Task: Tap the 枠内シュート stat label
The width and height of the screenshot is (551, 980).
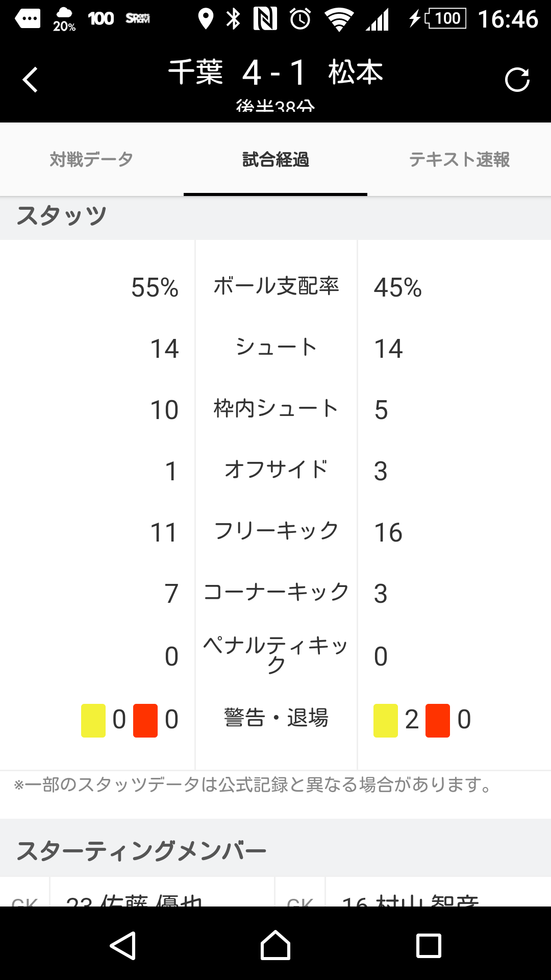Action: (276, 408)
